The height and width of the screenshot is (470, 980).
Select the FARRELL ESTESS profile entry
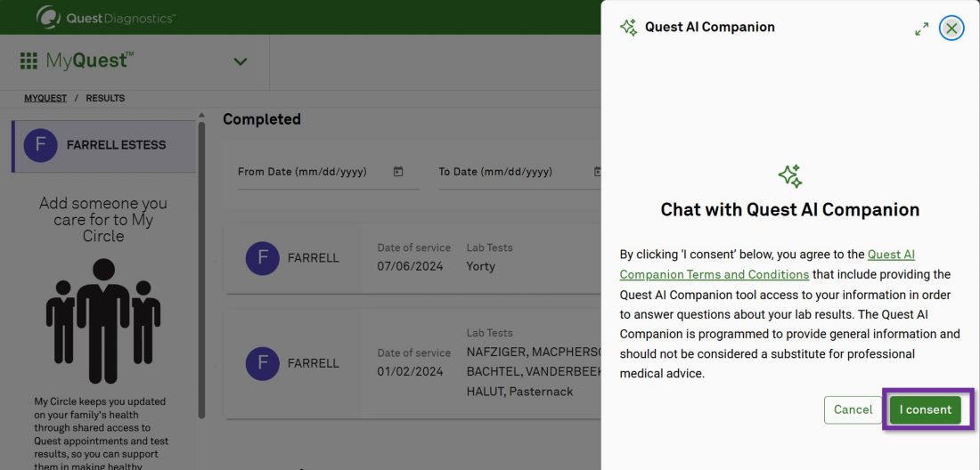(103, 146)
